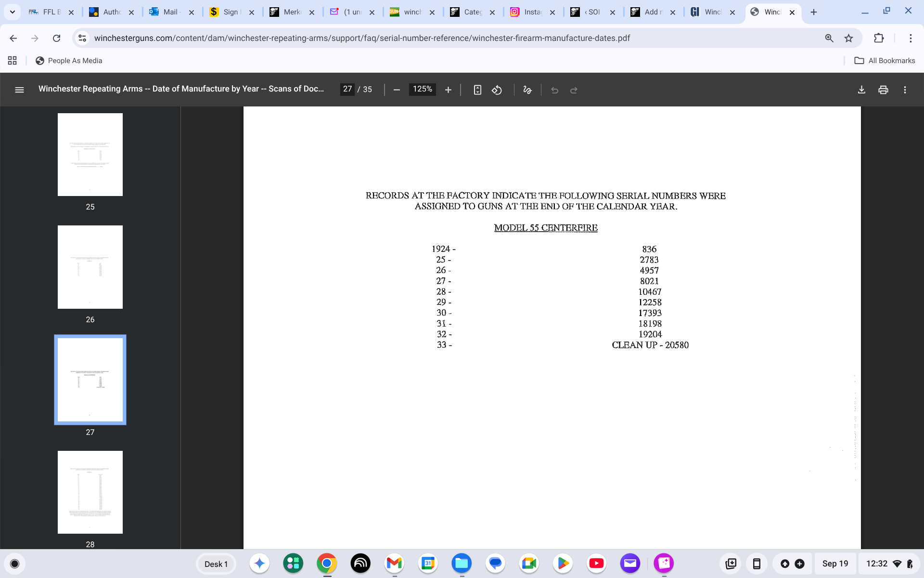Toggle the PDF sidebar hamburger menu
Image resolution: width=924 pixels, height=578 pixels.
point(19,90)
